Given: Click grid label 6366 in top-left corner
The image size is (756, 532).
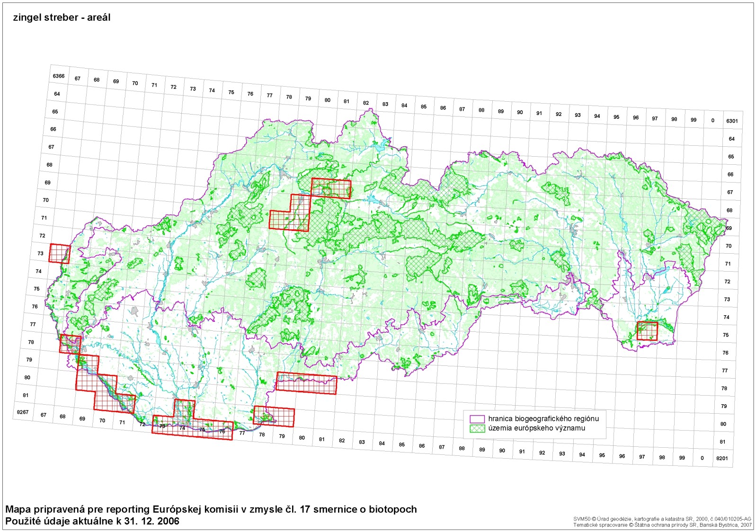Looking at the screenshot, I should pyautogui.click(x=59, y=76).
